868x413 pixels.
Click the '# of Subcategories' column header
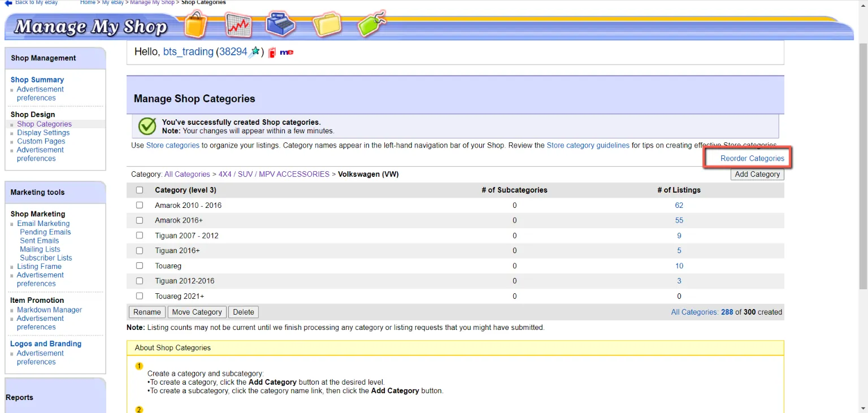pyautogui.click(x=514, y=190)
